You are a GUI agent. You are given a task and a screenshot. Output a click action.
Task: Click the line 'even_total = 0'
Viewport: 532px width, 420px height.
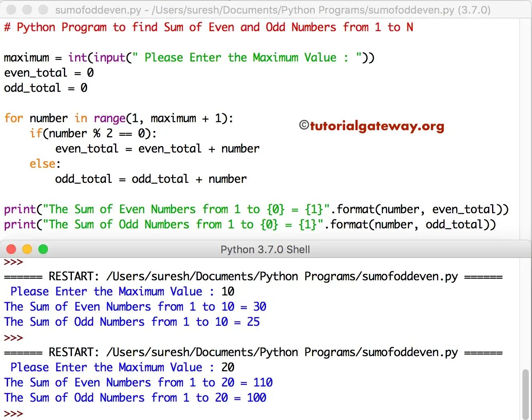coord(49,73)
